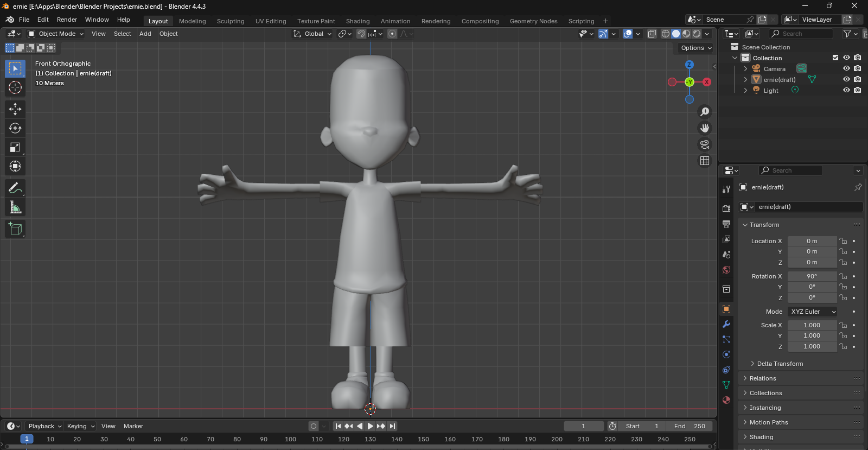This screenshot has height=450, width=868.
Task: Click the End frame 250 field
Action: (x=690, y=426)
